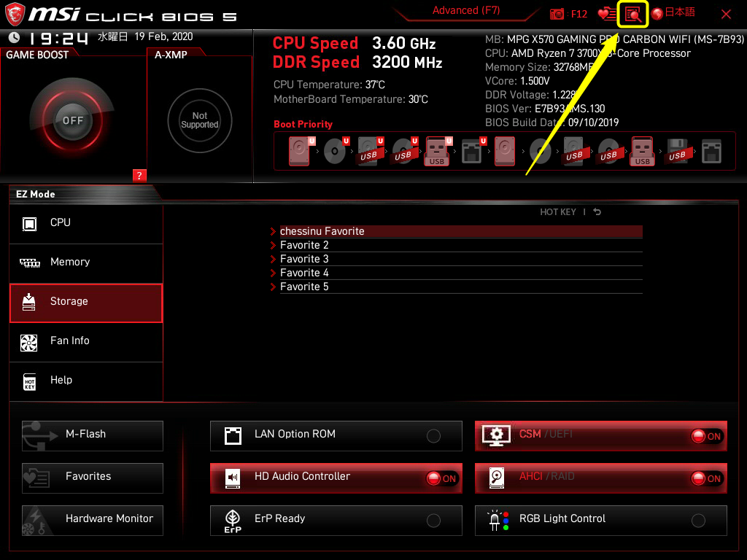Expand the chessinu Favorite arrow
The width and height of the screenshot is (747, 560).
coord(273,231)
